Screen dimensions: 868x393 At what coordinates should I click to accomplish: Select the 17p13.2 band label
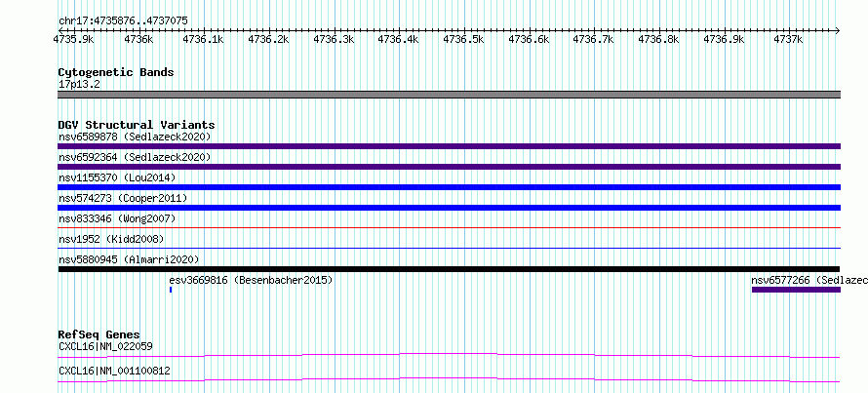click(x=79, y=85)
